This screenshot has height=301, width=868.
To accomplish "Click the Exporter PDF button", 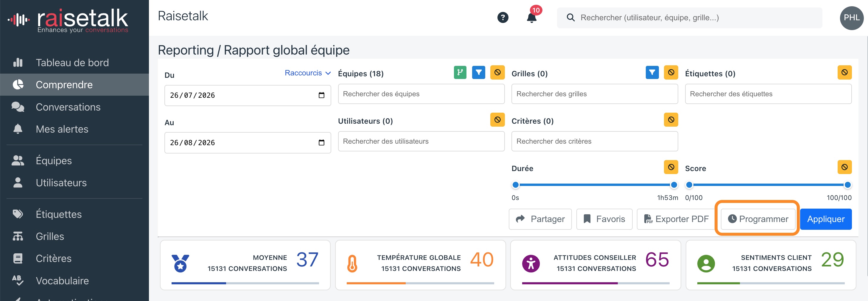I will (x=676, y=219).
